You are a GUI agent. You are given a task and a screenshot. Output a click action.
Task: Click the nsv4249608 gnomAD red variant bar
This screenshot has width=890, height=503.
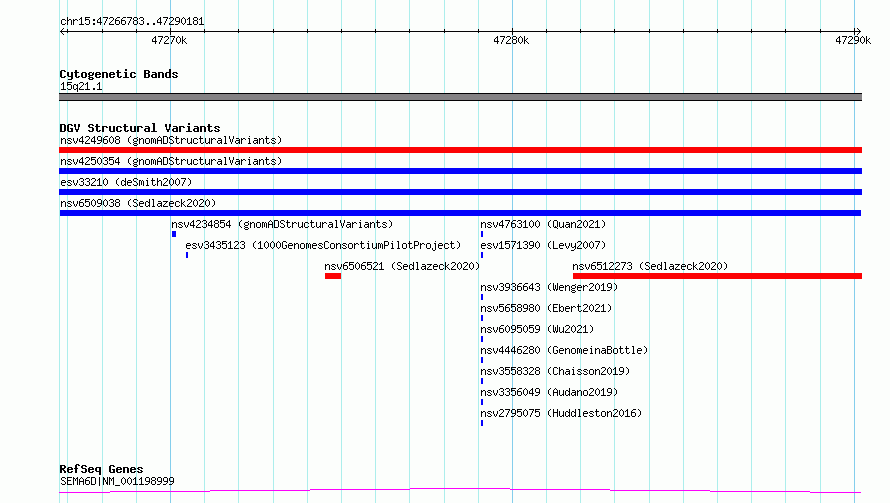coord(460,150)
